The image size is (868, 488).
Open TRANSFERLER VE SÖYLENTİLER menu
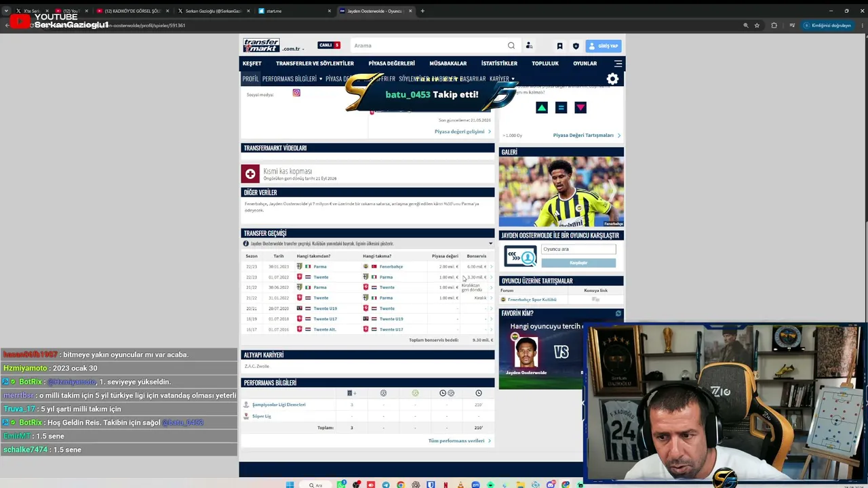(x=315, y=64)
